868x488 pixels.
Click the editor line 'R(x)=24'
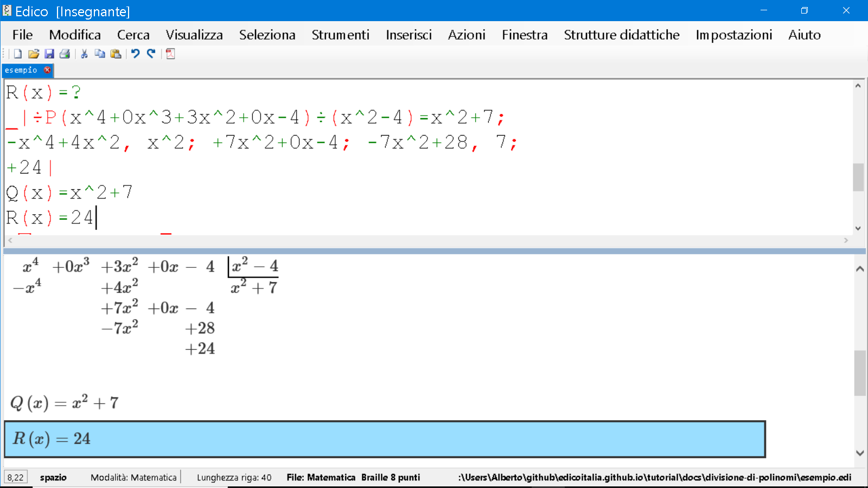(x=50, y=217)
